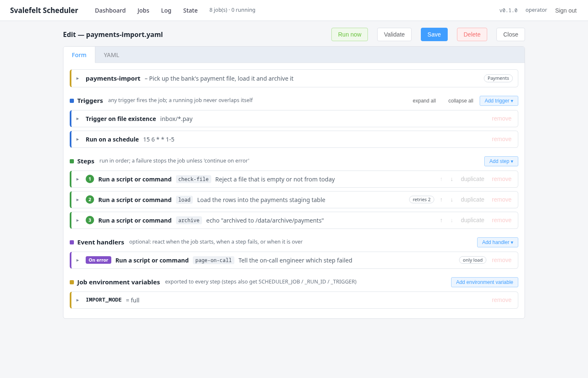Image resolution: width=588 pixels, height=378 pixels.
Task: Remove the schedule trigger
Action: tap(501, 139)
